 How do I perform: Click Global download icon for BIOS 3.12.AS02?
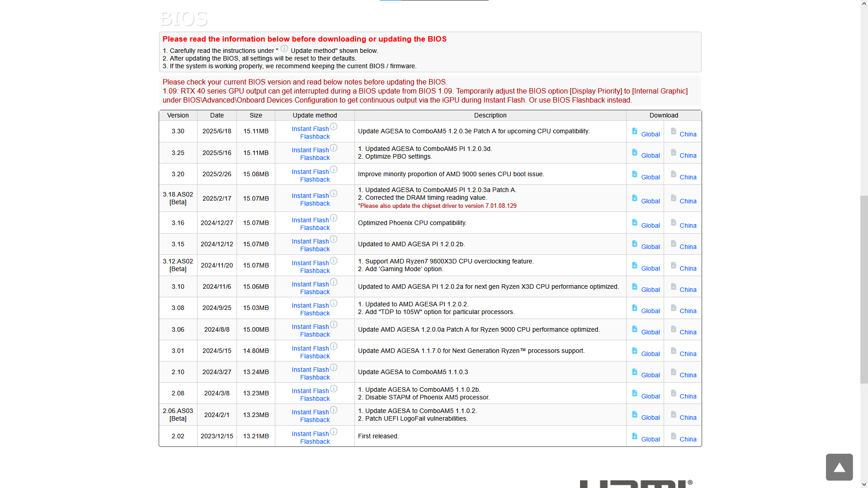635,265
